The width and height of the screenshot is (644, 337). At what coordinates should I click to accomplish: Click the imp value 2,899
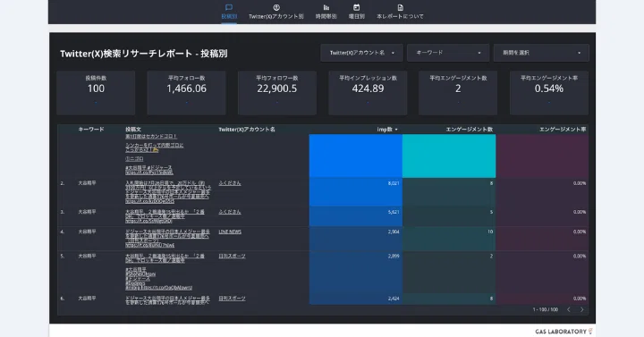(x=394, y=257)
